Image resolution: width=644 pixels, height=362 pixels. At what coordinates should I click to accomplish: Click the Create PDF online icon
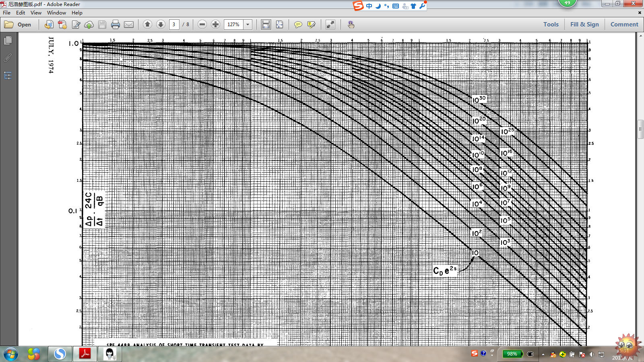point(62,25)
